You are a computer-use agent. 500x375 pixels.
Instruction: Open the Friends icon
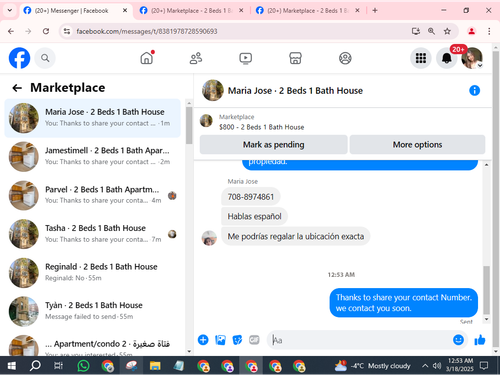pos(196,58)
